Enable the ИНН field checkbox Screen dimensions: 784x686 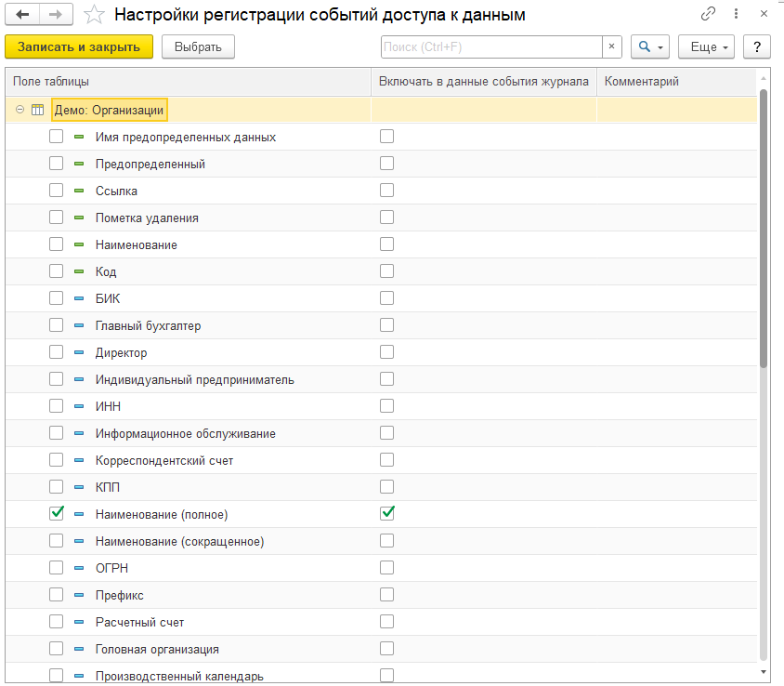[57, 406]
